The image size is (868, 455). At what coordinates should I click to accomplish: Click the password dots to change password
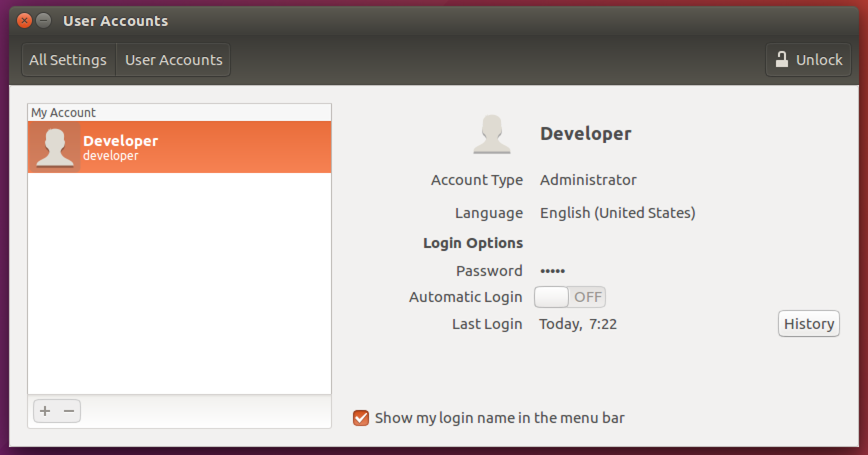(552, 271)
